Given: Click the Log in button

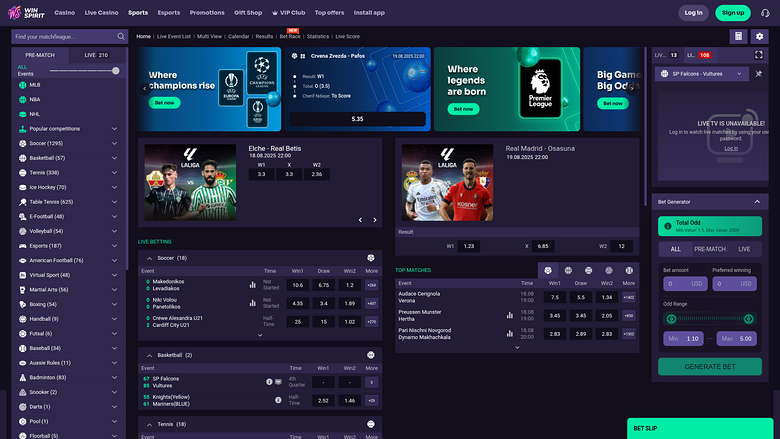Looking at the screenshot, I should (693, 13).
